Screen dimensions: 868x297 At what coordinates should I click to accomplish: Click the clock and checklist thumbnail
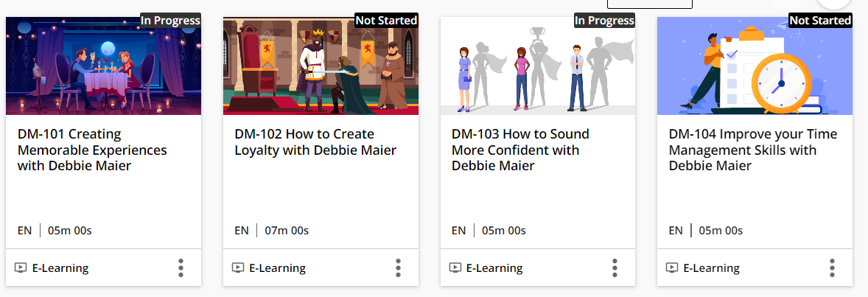coord(755,66)
